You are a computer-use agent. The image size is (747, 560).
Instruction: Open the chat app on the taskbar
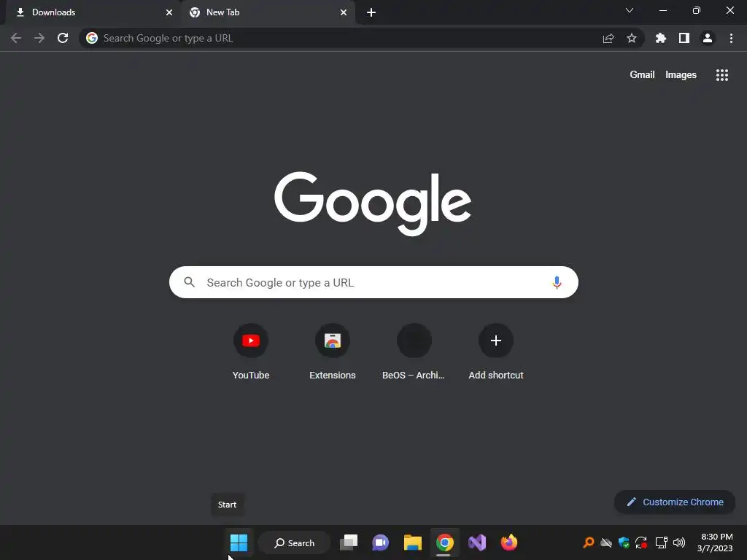tap(380, 542)
